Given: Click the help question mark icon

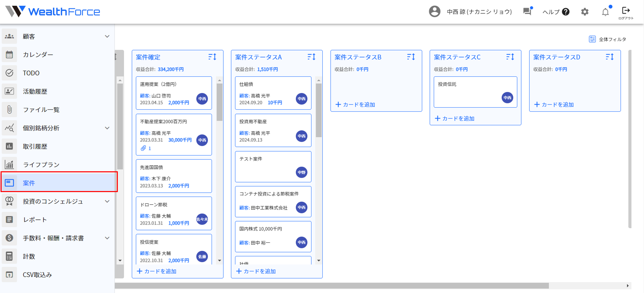Looking at the screenshot, I should 566,12.
